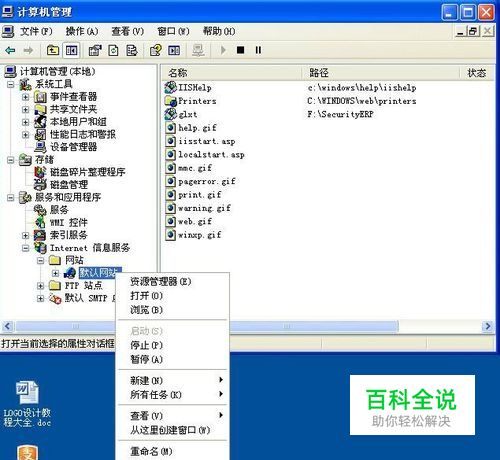Screen dimensions: 500x460
Task: Sort by the 状态 column header
Action: (x=476, y=73)
